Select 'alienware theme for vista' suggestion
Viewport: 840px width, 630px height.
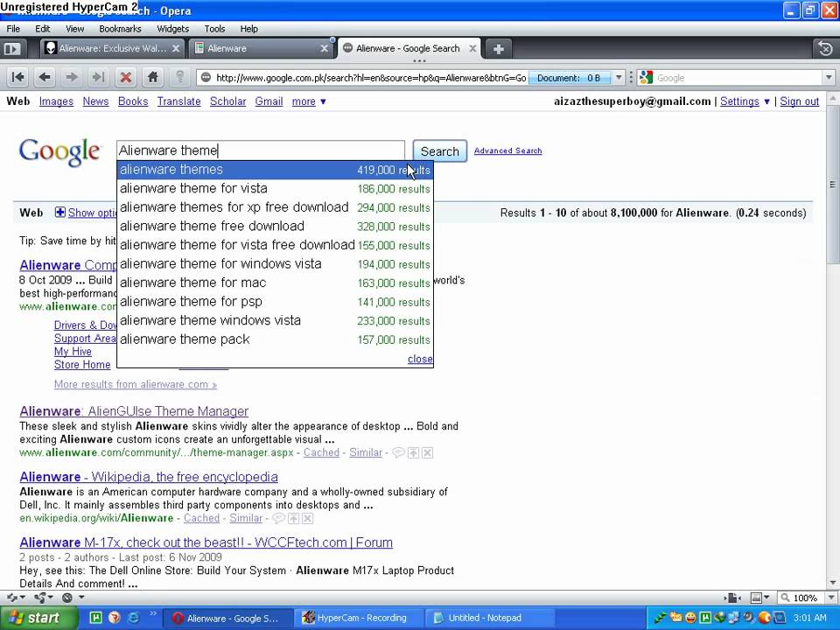click(275, 189)
